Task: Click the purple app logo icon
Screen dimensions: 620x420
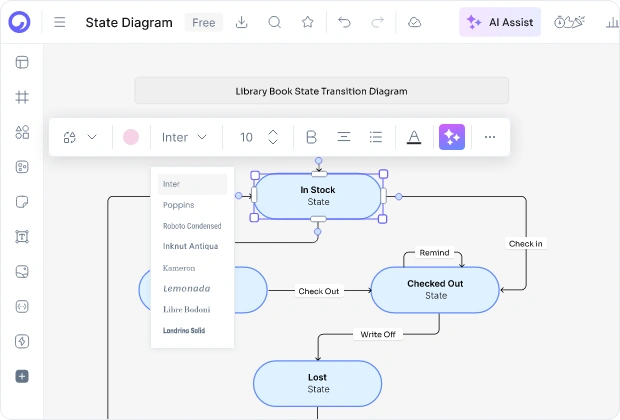Action: point(19,22)
